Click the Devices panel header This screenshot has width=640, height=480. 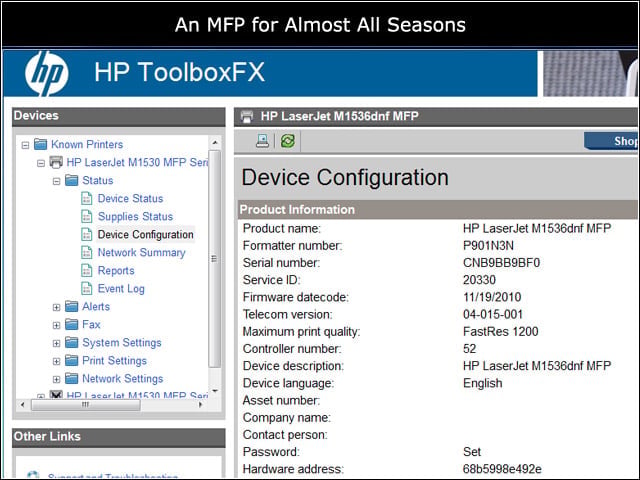coord(119,116)
